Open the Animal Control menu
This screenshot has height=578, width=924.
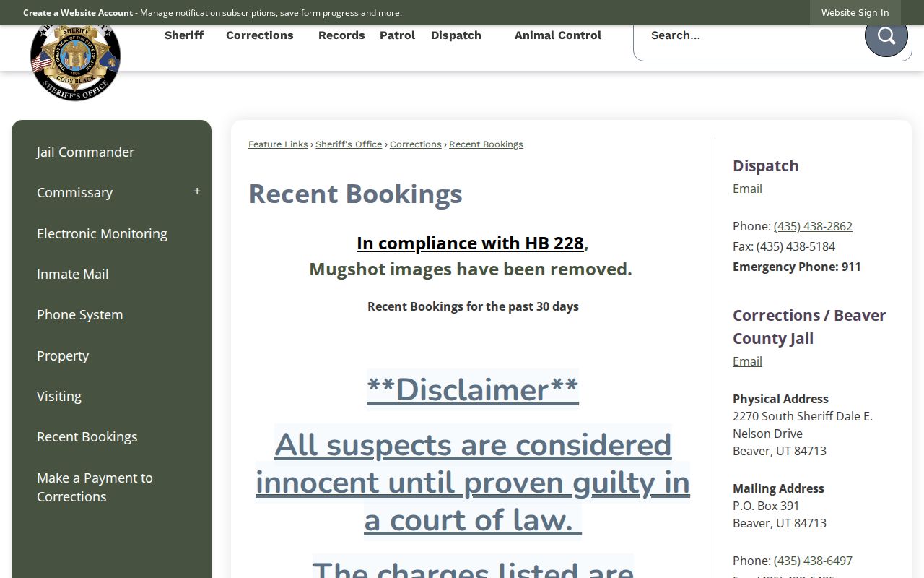click(x=558, y=35)
